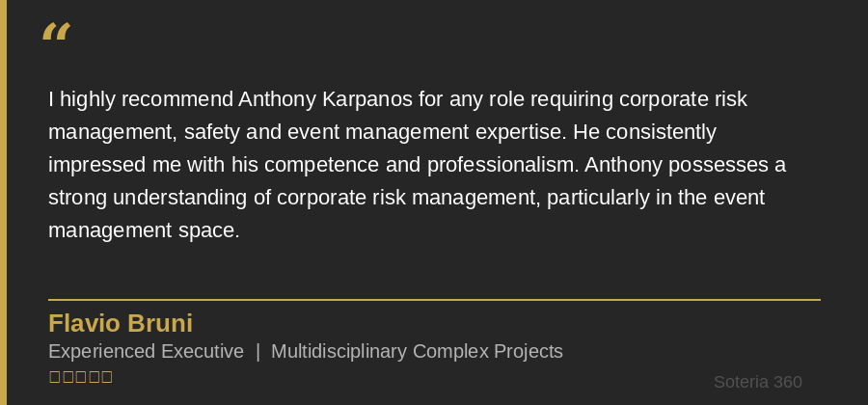868x405 pixels.
Task: Click the name Anthony Karpanos in the testimonial
Action: tap(325, 99)
